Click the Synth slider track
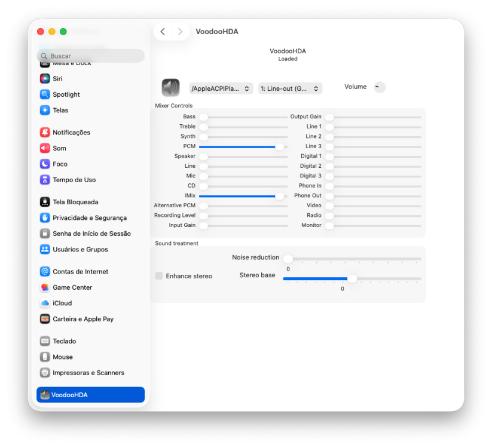 (243, 137)
